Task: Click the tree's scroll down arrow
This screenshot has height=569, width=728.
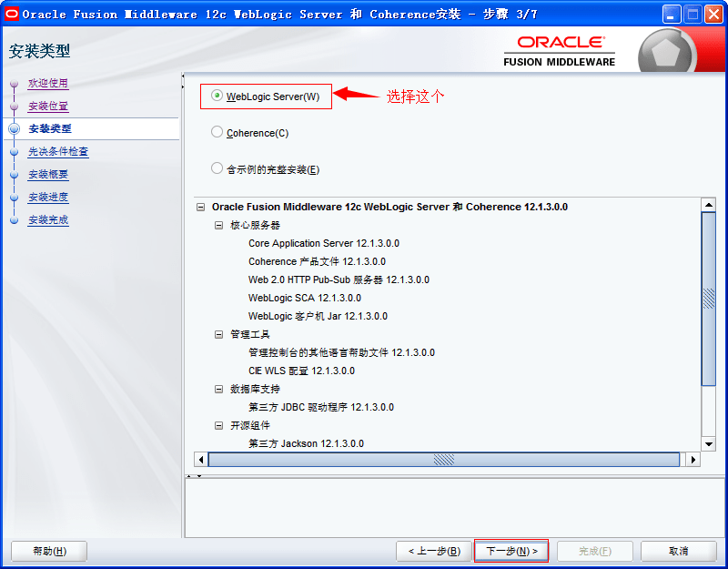Action: click(709, 443)
